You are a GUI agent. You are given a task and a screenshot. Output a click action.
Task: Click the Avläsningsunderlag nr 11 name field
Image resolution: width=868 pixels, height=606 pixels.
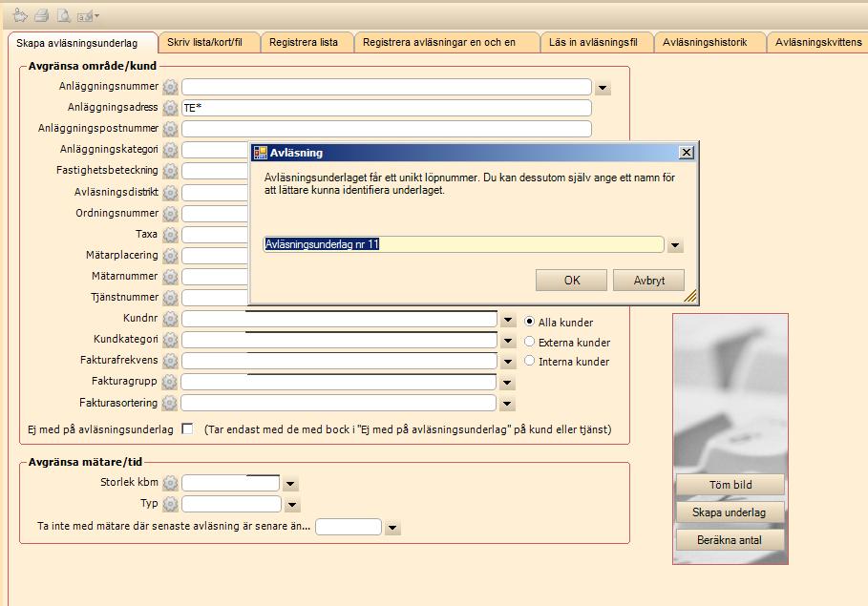point(463,244)
